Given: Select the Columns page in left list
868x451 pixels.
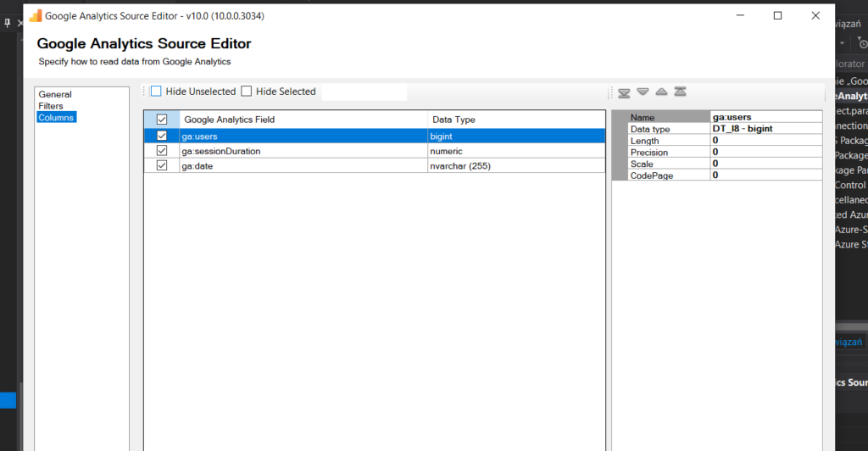Looking at the screenshot, I should [x=56, y=117].
